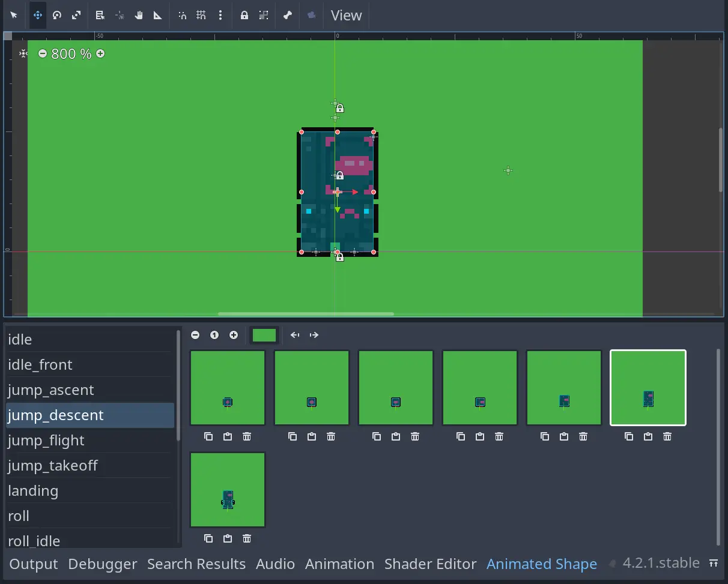Zoom out of the canvas viewport

pos(43,53)
